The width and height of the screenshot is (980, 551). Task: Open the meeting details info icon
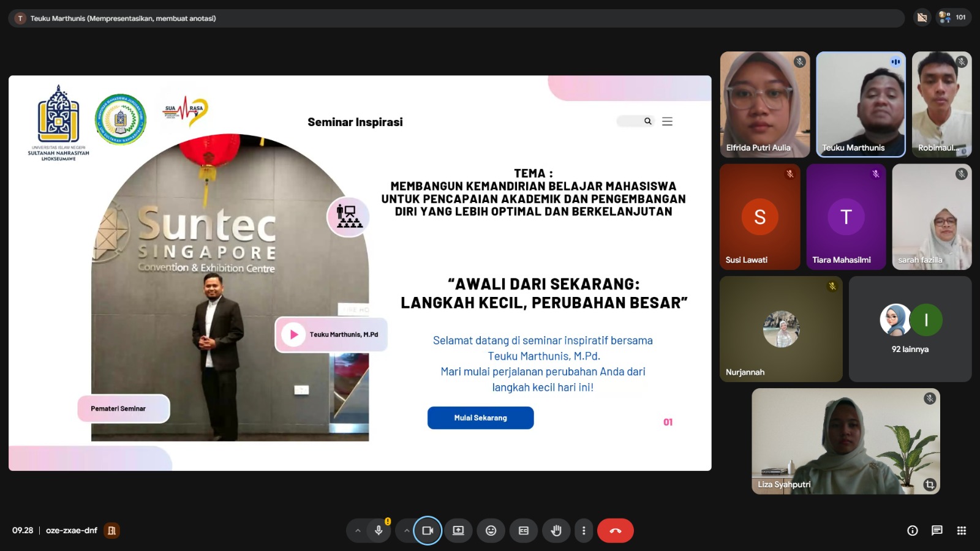[912, 531]
